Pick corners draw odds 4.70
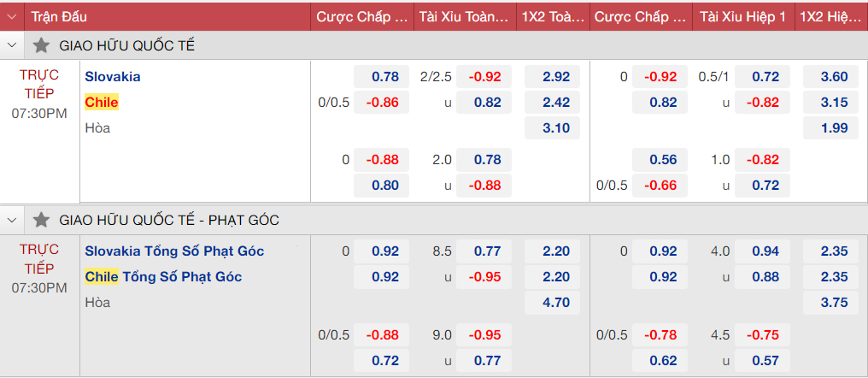868x378 pixels. point(552,302)
